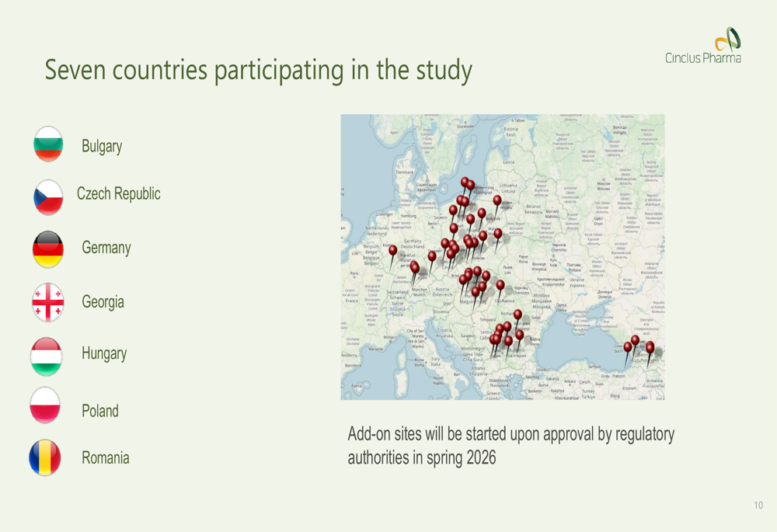Viewport: 777px width, 532px height.
Task: Select the Georgia flag icon
Action: (x=48, y=302)
